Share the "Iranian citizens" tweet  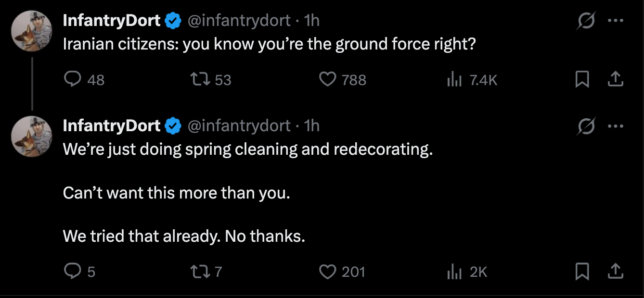click(615, 80)
